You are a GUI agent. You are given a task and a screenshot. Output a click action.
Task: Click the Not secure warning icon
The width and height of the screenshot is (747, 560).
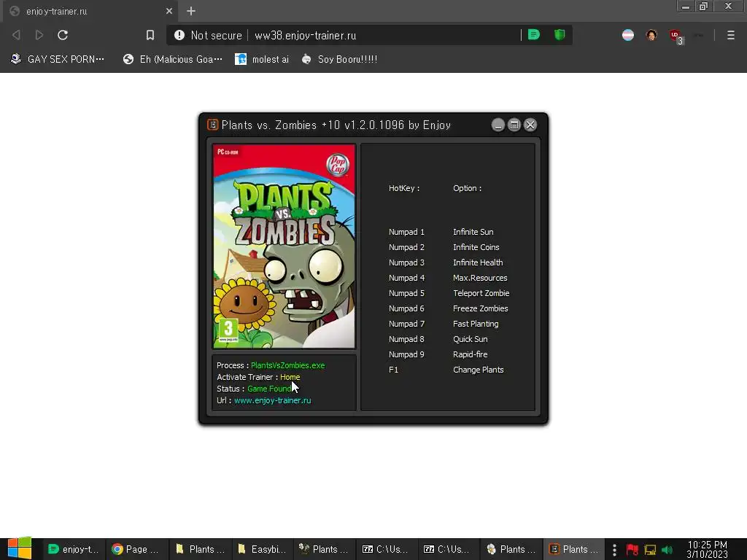tap(179, 35)
